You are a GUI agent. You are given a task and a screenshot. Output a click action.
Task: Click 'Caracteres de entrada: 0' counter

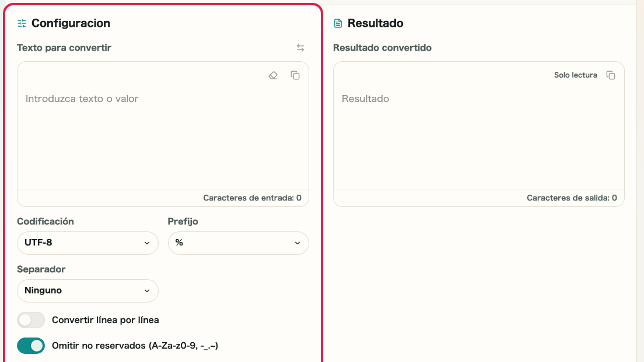(x=252, y=198)
